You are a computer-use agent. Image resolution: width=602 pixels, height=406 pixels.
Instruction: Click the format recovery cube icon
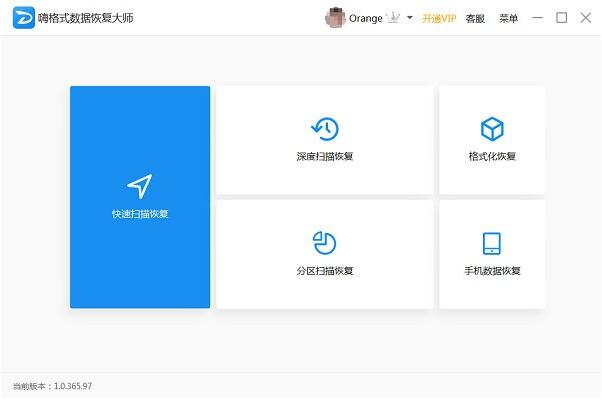(x=492, y=129)
